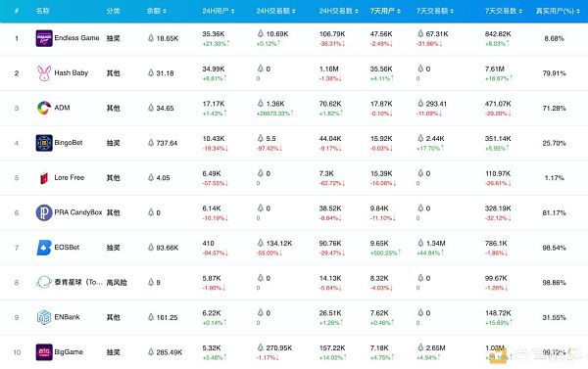Viewport: 588px width, 369px height.
Task: Open the BigGame app icon
Action: pos(44,352)
